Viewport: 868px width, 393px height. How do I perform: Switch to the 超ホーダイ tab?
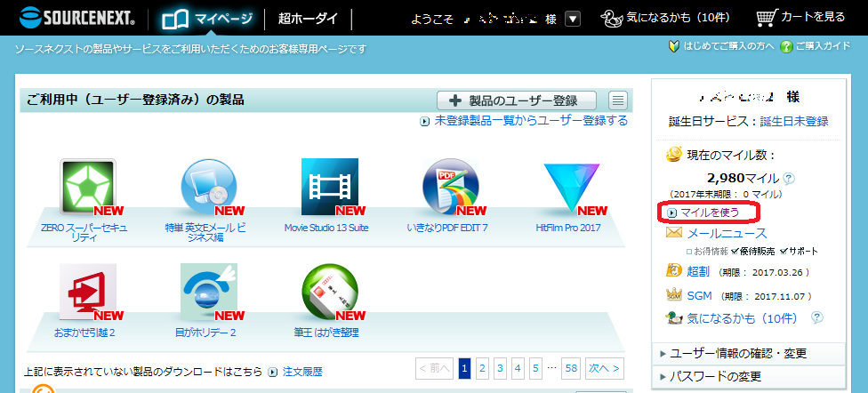click(x=308, y=19)
